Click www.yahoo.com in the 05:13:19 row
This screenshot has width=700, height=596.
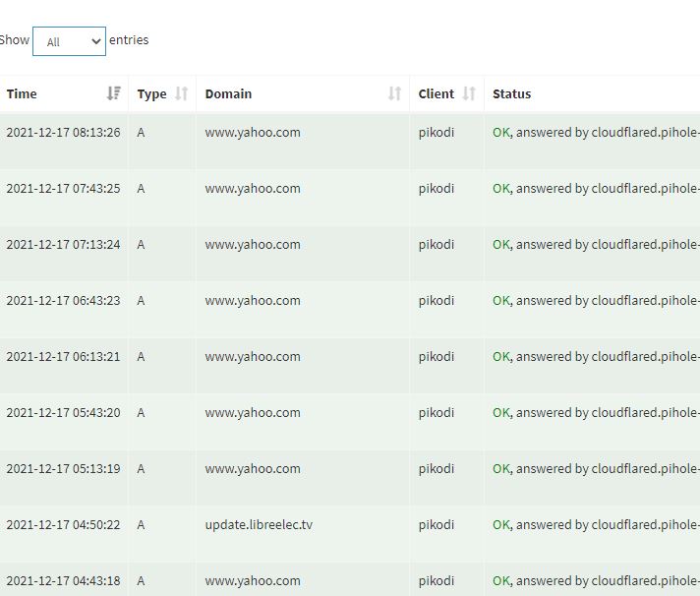click(x=253, y=469)
